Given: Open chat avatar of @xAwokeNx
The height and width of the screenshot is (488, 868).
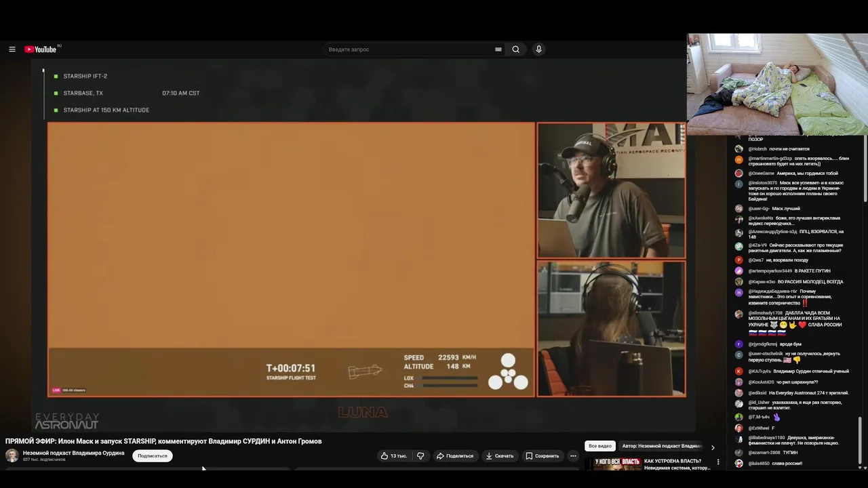Looking at the screenshot, I should 739,220.
